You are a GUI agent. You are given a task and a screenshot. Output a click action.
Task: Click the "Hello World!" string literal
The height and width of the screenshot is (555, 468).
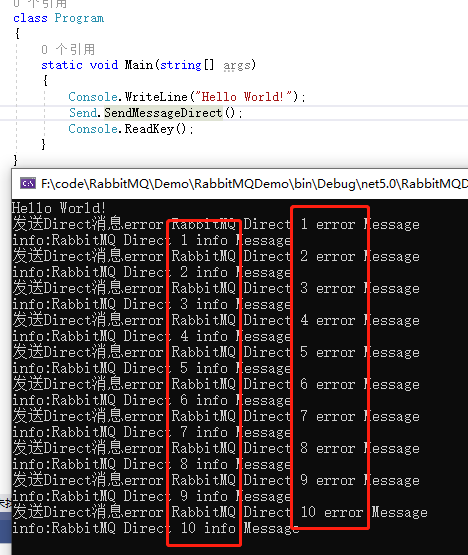click(x=244, y=97)
